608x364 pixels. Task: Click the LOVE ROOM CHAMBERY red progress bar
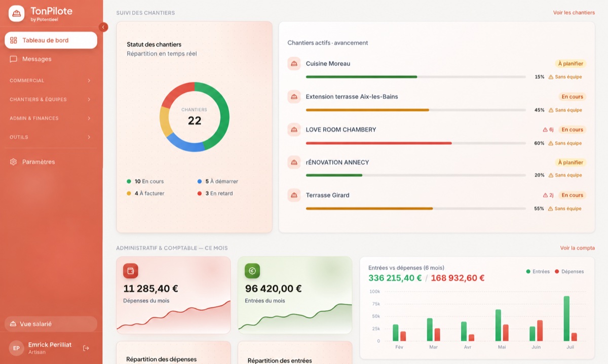click(378, 143)
